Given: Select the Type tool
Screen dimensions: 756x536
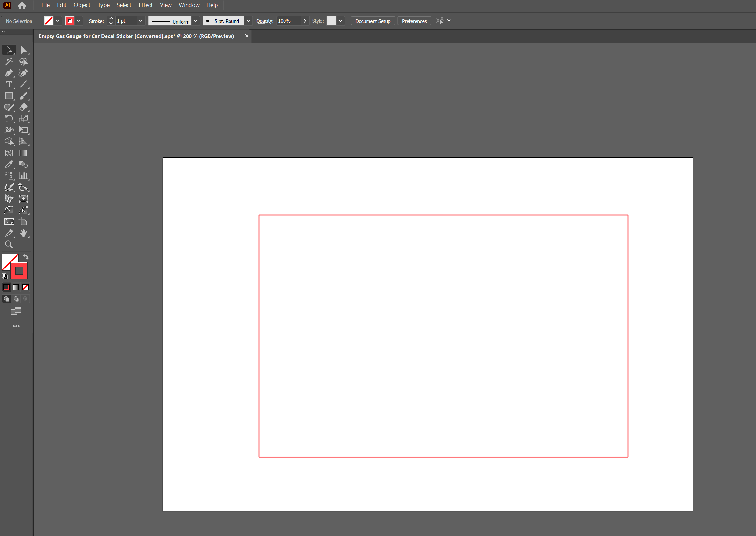Looking at the screenshot, I should tap(9, 85).
